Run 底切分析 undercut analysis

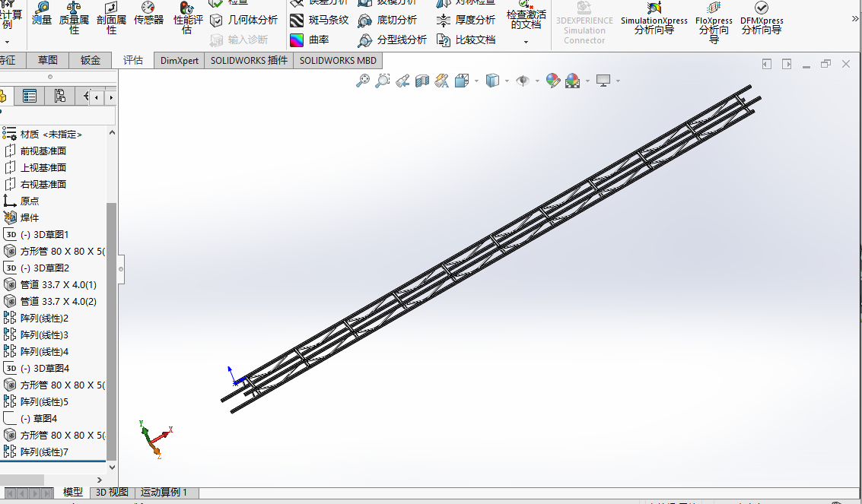click(387, 21)
